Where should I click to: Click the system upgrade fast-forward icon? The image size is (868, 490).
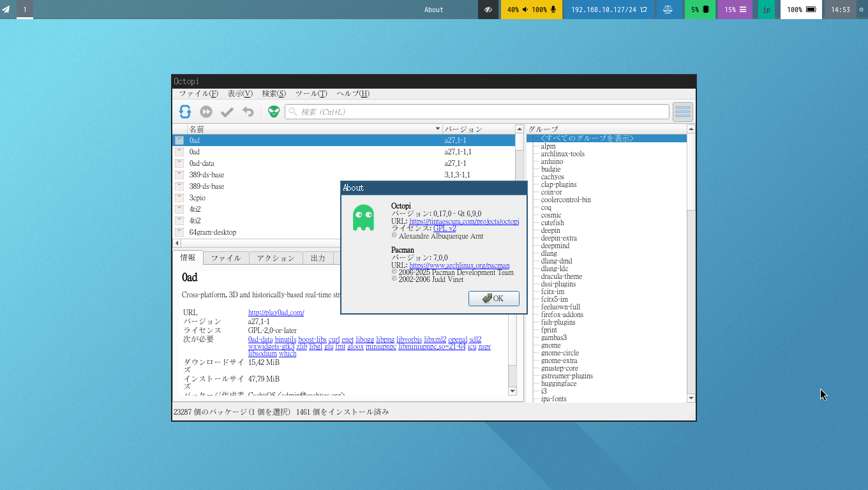point(206,112)
